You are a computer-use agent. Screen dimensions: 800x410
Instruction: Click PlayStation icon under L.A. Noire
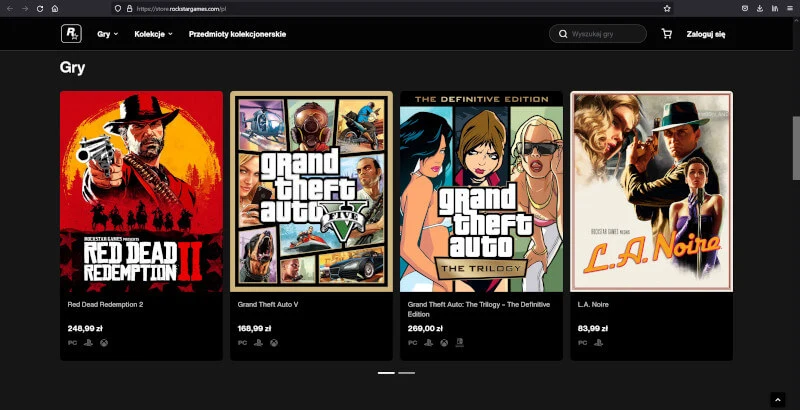pyautogui.click(x=598, y=343)
